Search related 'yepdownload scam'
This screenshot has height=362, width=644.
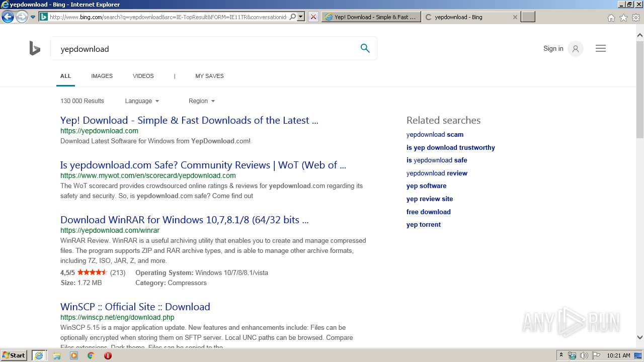point(435,135)
